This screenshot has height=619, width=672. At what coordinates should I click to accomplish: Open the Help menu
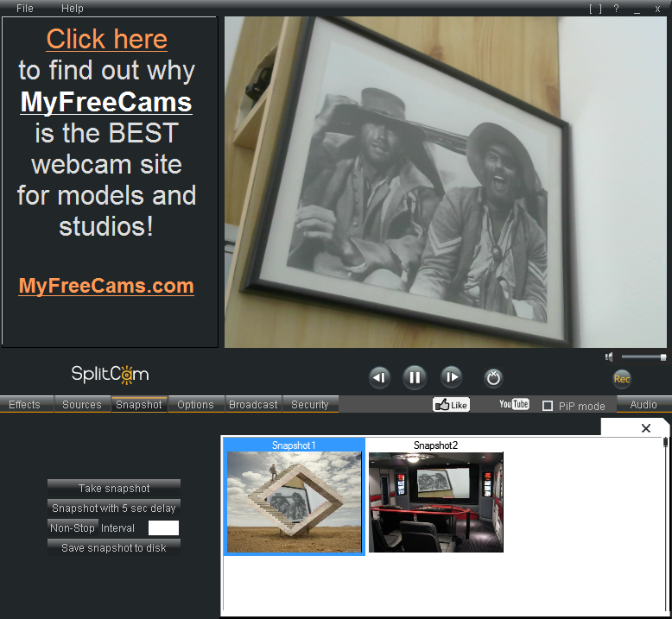(72, 8)
